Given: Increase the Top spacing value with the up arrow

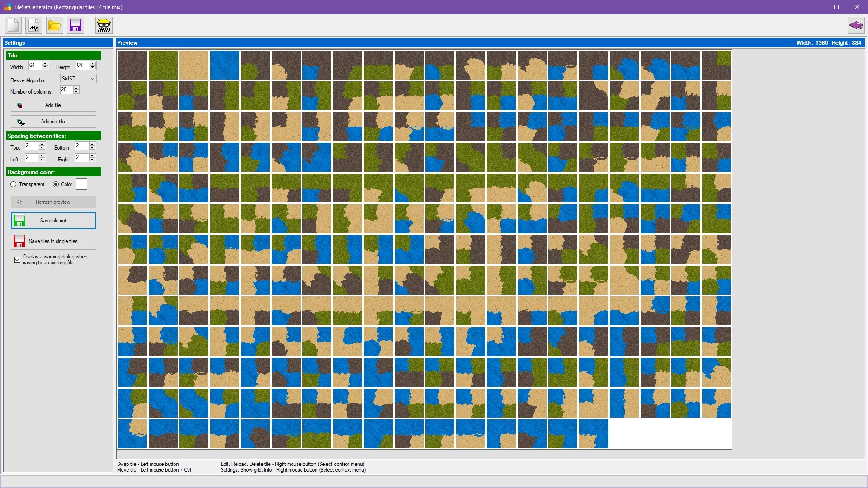Looking at the screenshot, I should (x=42, y=144).
